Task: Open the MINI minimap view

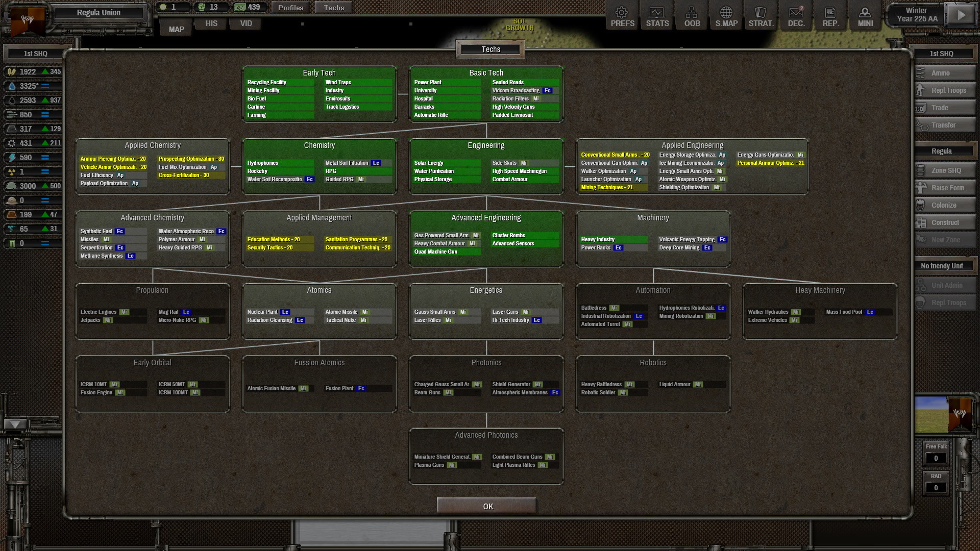Action: pyautogui.click(x=865, y=15)
